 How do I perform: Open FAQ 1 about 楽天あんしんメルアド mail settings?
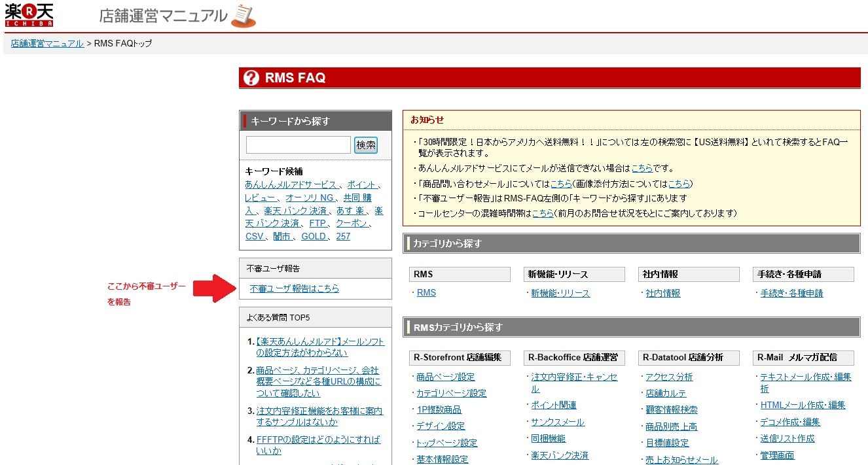pos(320,347)
